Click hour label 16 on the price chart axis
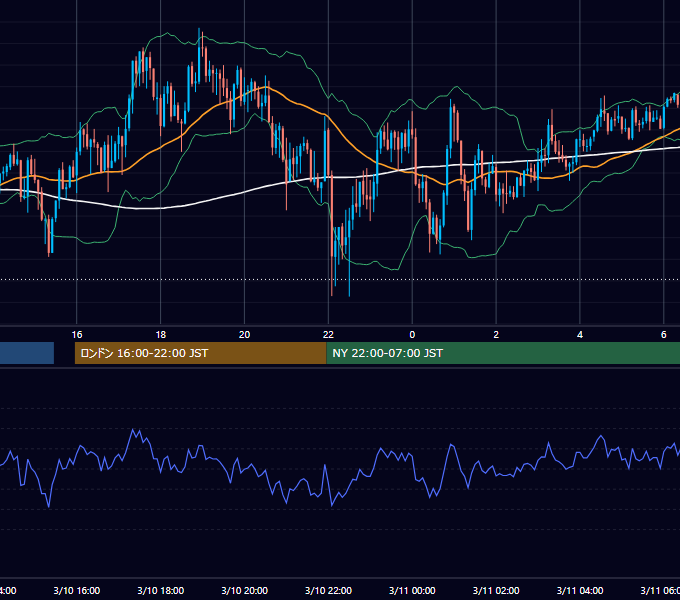Screen dimensions: 680x600 tap(77, 335)
